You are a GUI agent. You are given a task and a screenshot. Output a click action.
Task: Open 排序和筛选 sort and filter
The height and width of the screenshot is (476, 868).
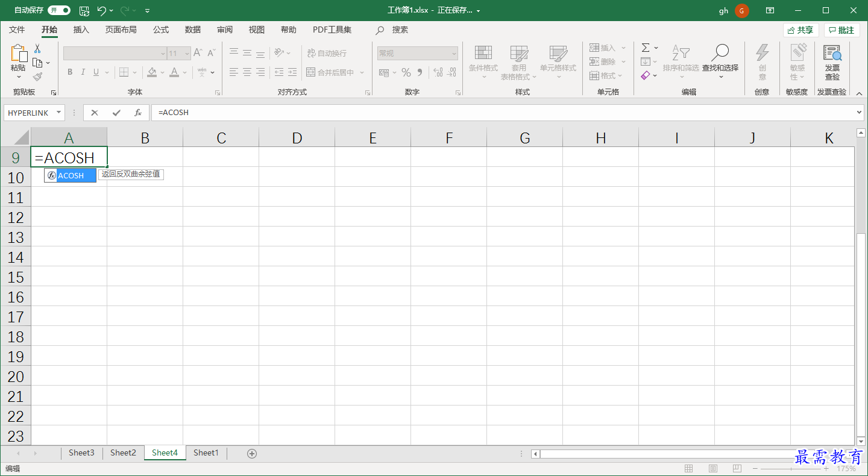pos(681,63)
